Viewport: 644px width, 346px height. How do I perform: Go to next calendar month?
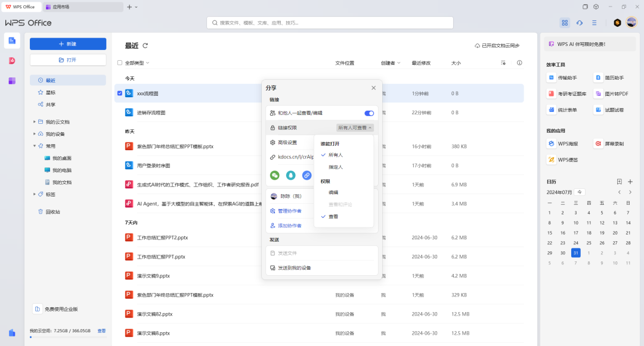click(630, 192)
